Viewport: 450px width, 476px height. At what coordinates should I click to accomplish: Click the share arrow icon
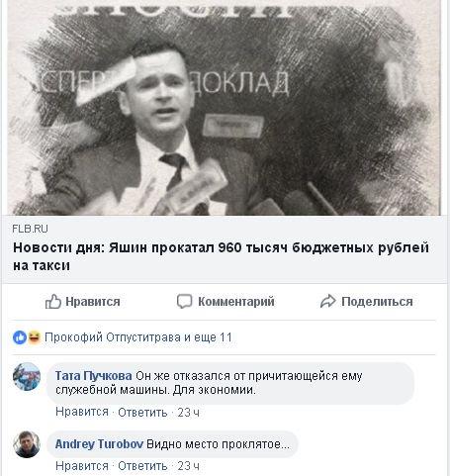click(327, 302)
